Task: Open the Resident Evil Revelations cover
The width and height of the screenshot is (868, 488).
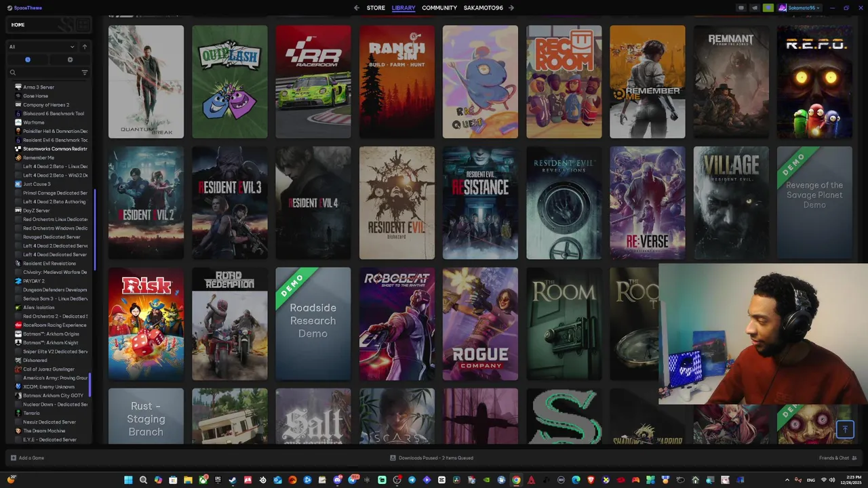Action: click(564, 203)
